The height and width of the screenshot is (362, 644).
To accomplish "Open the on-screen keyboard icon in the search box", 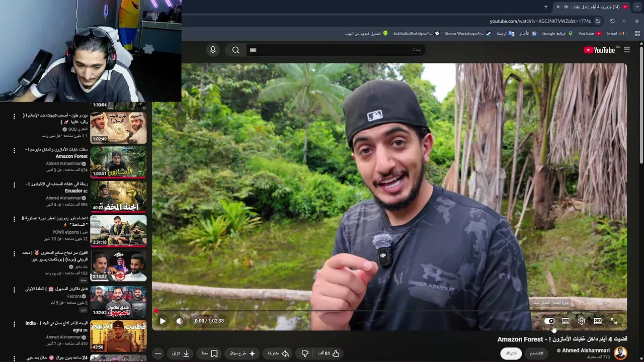I will tap(253, 50).
